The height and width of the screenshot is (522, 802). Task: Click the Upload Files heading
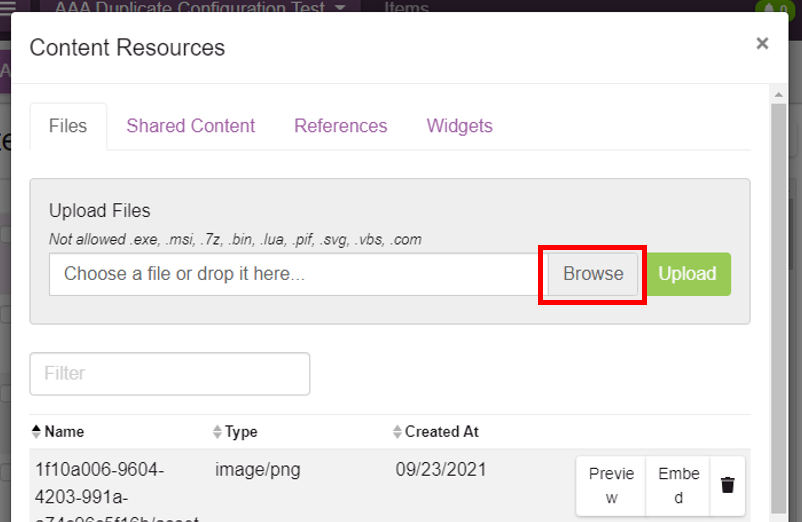(100, 211)
